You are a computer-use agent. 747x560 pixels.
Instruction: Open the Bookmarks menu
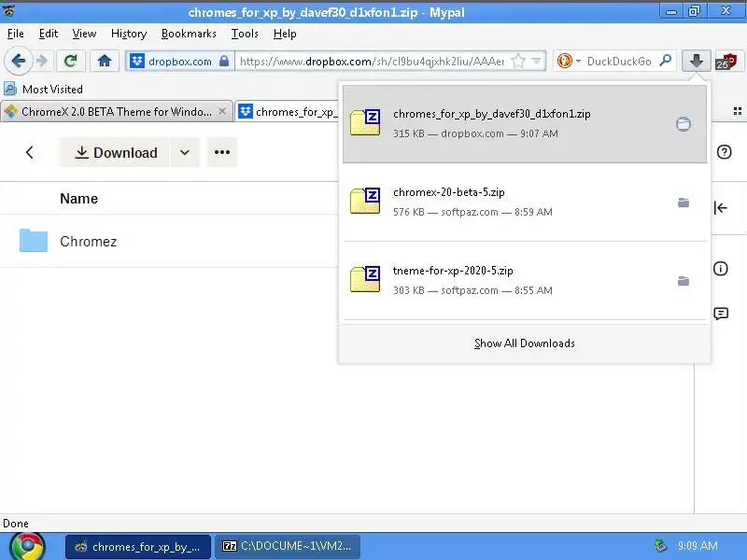pyautogui.click(x=189, y=34)
